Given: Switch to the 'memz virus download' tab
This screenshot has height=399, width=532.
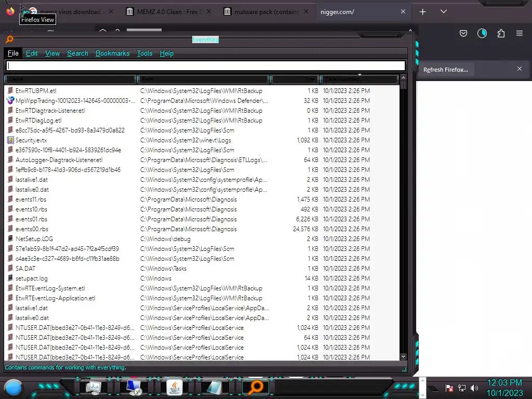Looking at the screenshot, I should click(70, 12).
